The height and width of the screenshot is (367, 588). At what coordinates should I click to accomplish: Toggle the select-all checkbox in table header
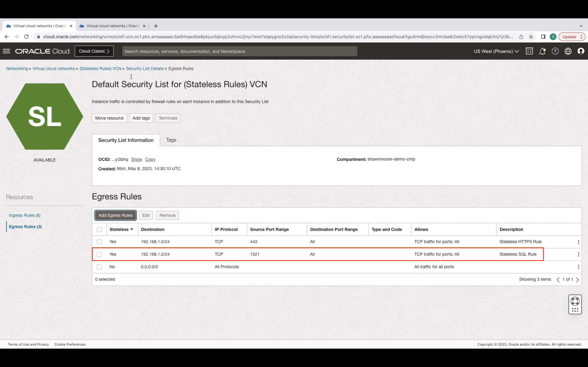tap(99, 229)
